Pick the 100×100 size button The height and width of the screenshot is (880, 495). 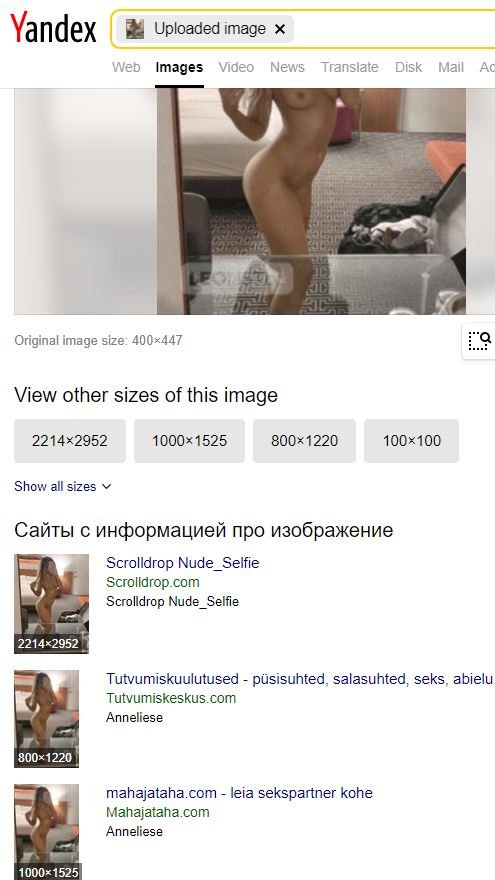[411, 441]
